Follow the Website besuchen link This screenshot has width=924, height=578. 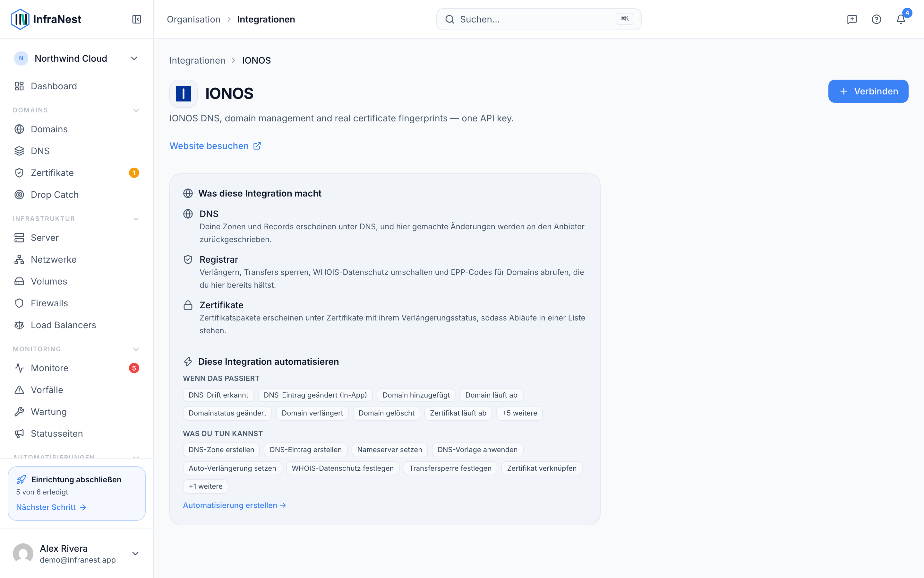point(215,146)
